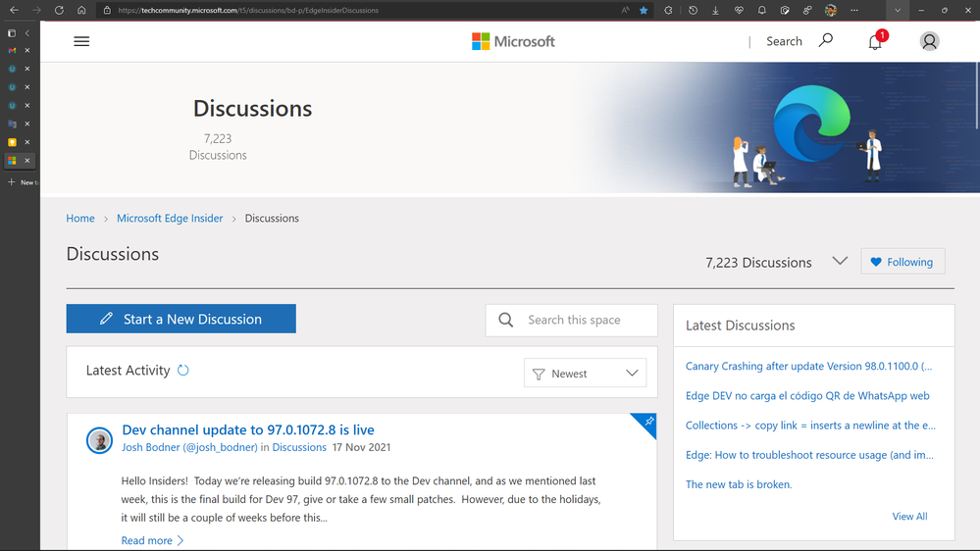Image resolution: width=980 pixels, height=551 pixels.
Task: View Josh Bodner (@josh_bodner) profile link
Action: click(x=189, y=447)
